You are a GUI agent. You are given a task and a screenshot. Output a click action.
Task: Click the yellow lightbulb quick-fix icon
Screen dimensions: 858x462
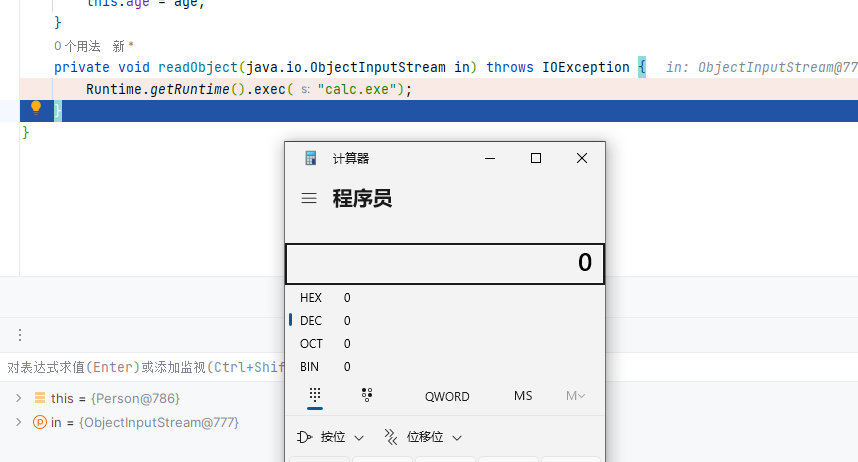pos(36,107)
